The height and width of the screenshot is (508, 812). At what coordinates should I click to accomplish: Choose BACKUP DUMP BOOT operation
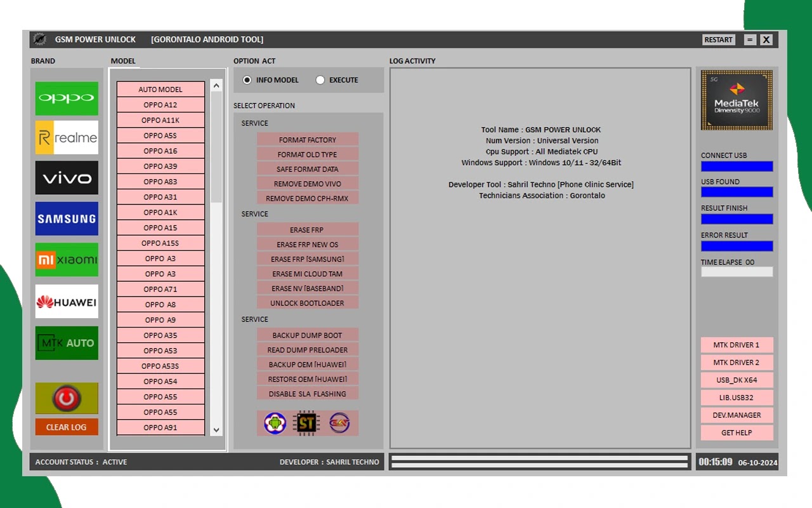308,335
